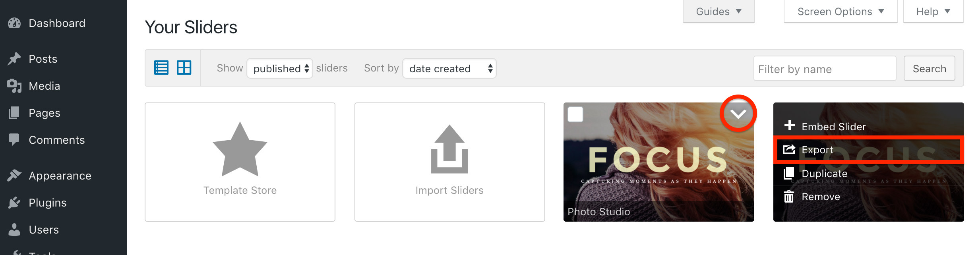Open the Media library icon
980x255 pixels.
click(x=14, y=86)
